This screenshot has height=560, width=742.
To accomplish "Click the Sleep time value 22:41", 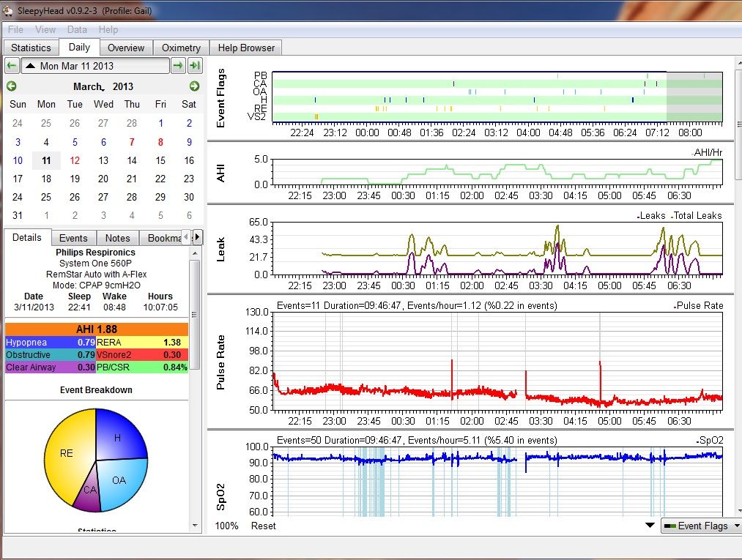I will click(79, 307).
